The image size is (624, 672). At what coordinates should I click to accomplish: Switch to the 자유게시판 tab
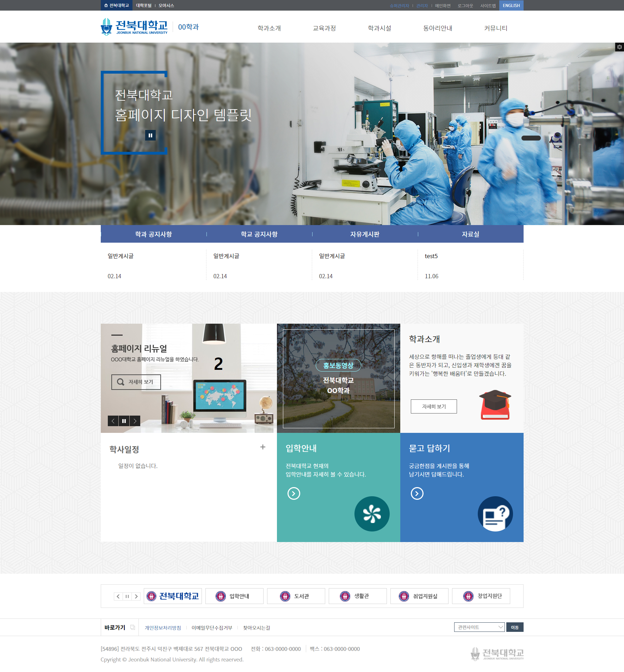(365, 234)
